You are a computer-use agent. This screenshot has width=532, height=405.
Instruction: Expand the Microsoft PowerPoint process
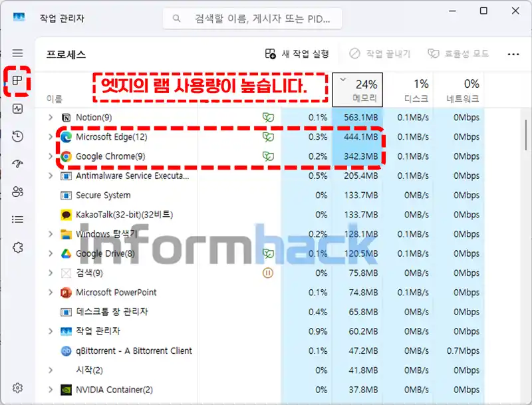[51, 292]
